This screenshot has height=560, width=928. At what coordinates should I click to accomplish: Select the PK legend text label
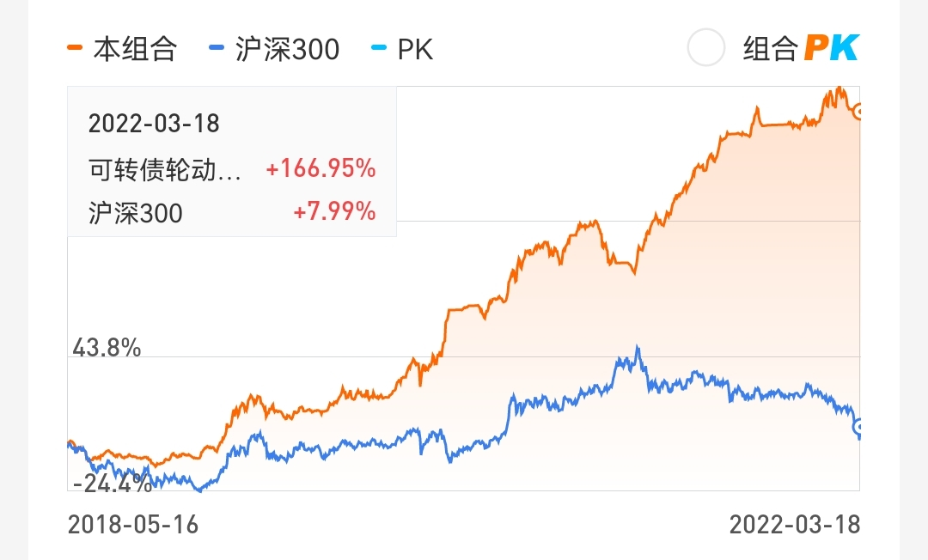(415, 49)
